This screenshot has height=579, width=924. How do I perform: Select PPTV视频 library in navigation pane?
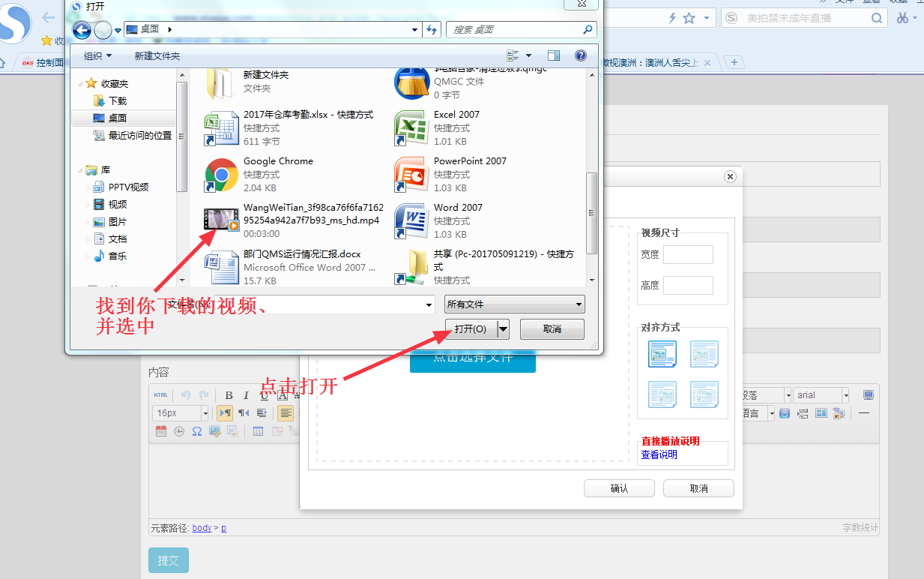tap(121, 187)
